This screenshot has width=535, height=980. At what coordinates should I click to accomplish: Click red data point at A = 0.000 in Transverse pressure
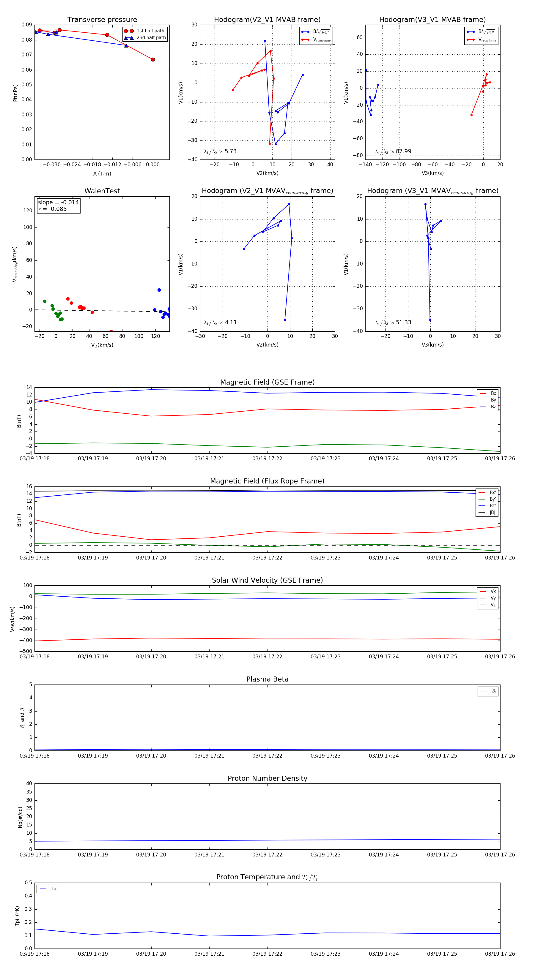(x=153, y=60)
